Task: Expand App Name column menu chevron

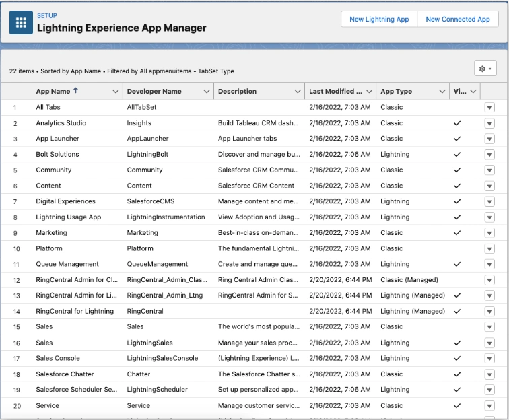Action: click(x=115, y=92)
